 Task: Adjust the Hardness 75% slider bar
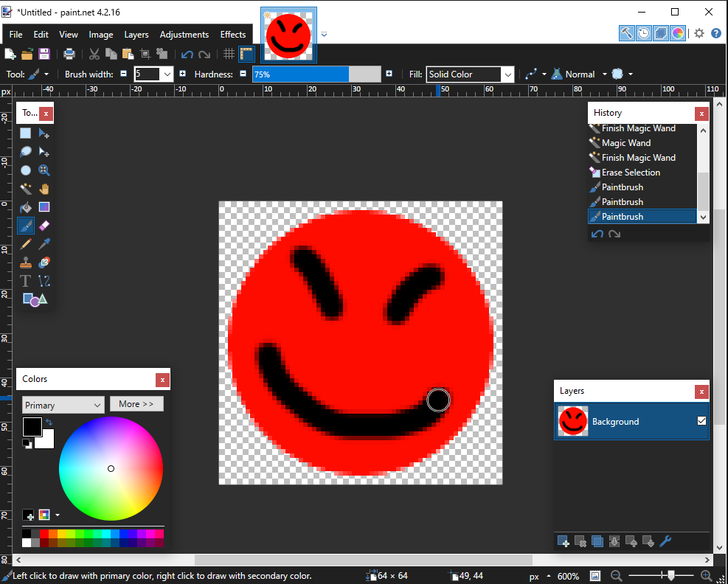click(x=316, y=74)
